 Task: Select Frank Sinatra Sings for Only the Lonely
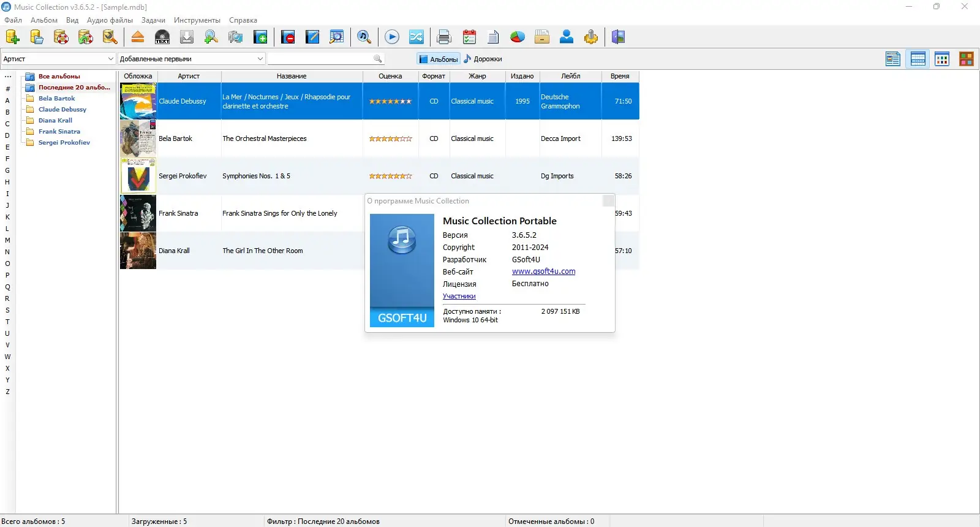tap(280, 213)
